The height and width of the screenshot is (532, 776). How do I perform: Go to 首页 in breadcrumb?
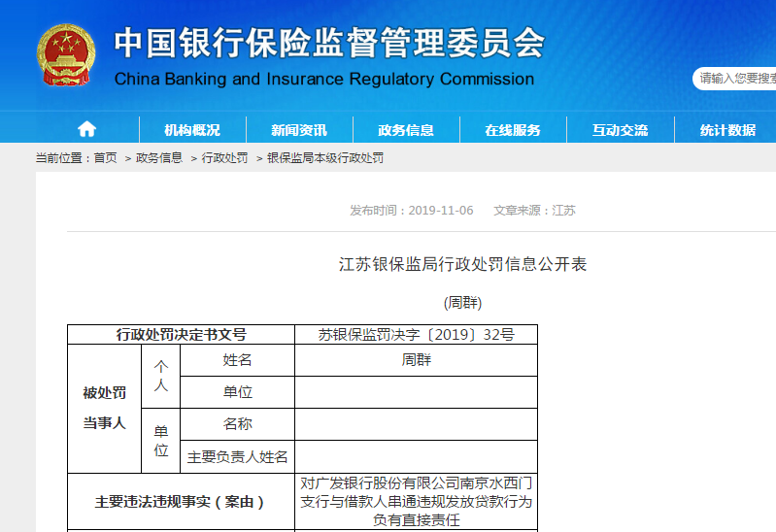106,158
